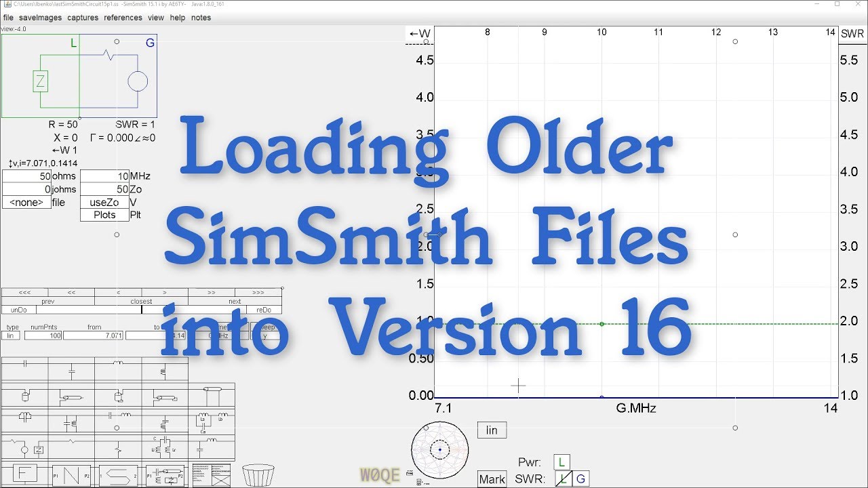Click the 50 Zo impedance field
Screen dimensions: 868x488
(x=104, y=189)
